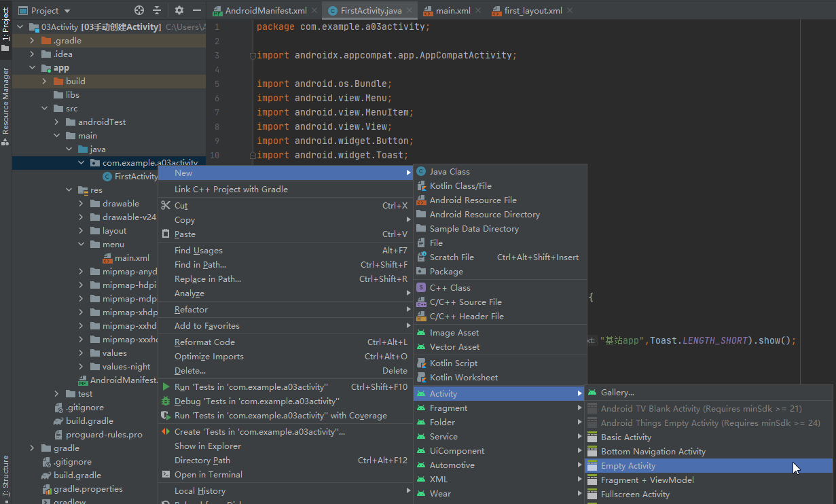
Task: Click Open in Terminal
Action: pyautogui.click(x=285, y=475)
